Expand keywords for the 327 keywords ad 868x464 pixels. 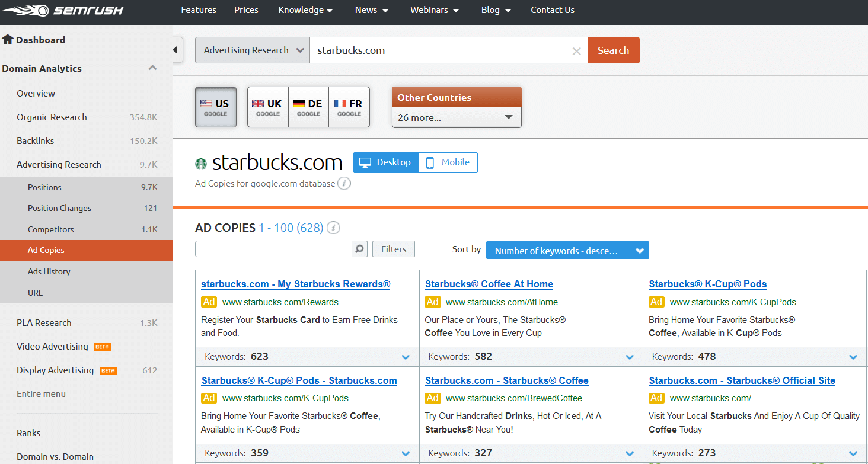[x=630, y=453]
